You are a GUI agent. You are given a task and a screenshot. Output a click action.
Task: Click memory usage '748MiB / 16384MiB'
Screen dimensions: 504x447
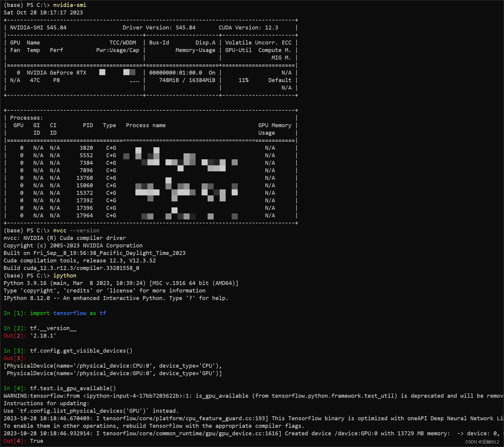pos(187,80)
